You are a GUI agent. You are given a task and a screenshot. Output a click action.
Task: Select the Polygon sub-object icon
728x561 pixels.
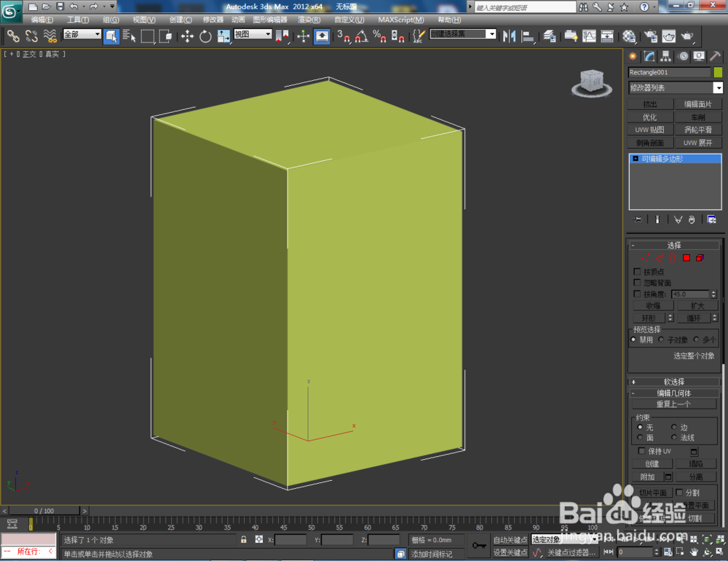point(687,257)
